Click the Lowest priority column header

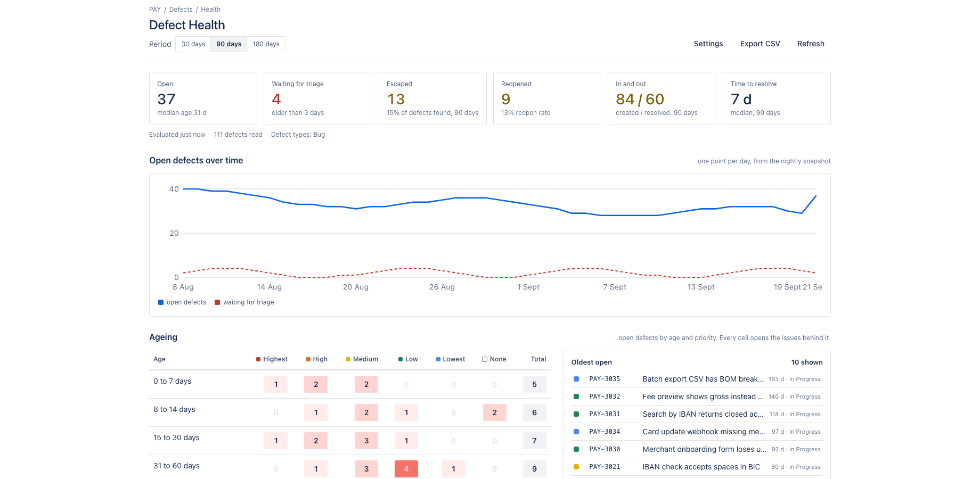(451, 359)
